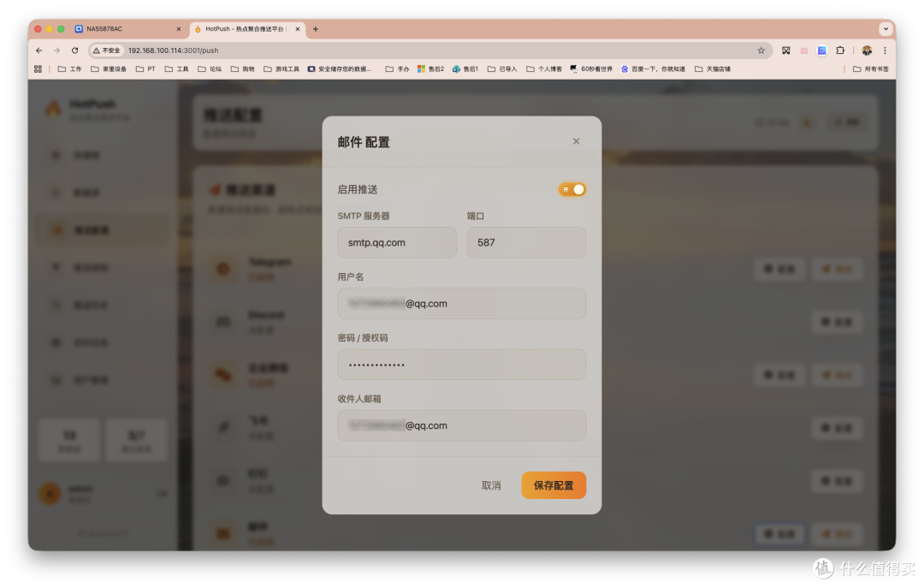924x588 pixels.
Task: Close the HotPush tab
Action: 298,29
